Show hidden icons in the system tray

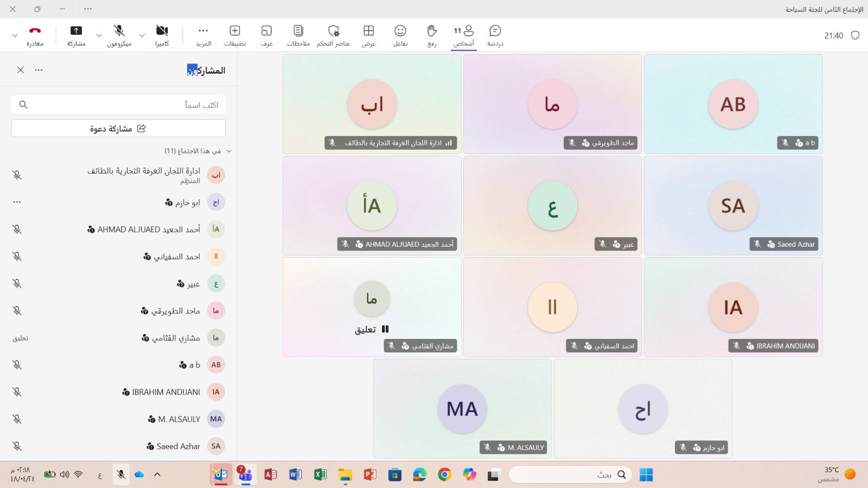coord(157,474)
